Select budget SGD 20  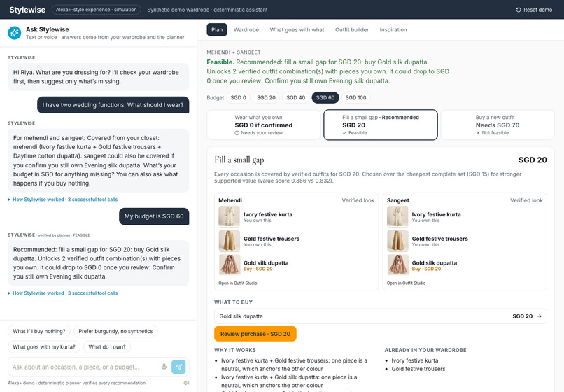[266, 97]
